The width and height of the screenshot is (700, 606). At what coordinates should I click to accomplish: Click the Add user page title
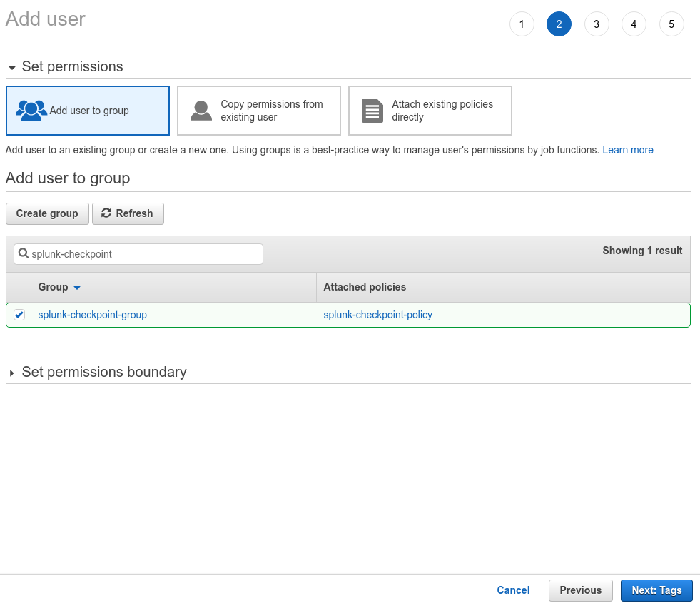click(45, 19)
